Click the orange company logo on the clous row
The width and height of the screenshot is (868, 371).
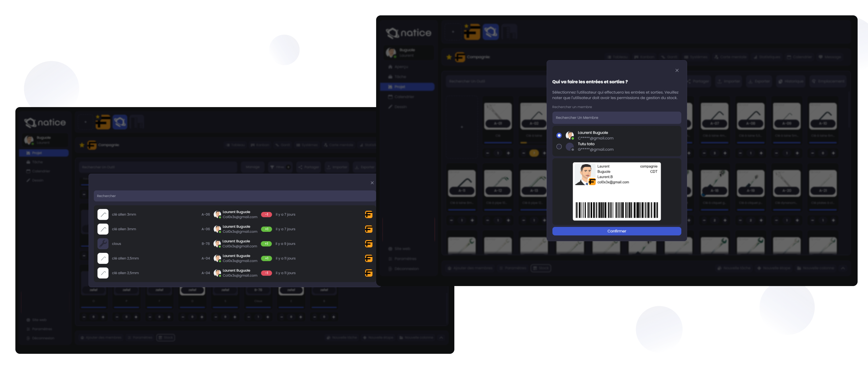pos(369,243)
